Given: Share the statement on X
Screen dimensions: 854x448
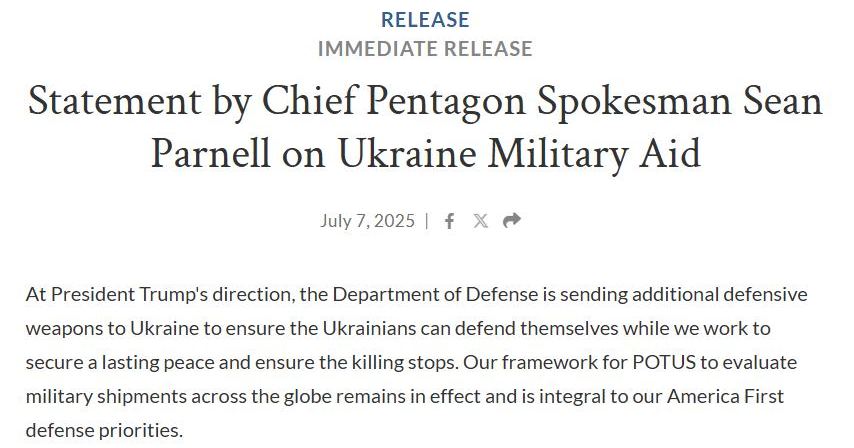Looking at the screenshot, I should (480, 221).
